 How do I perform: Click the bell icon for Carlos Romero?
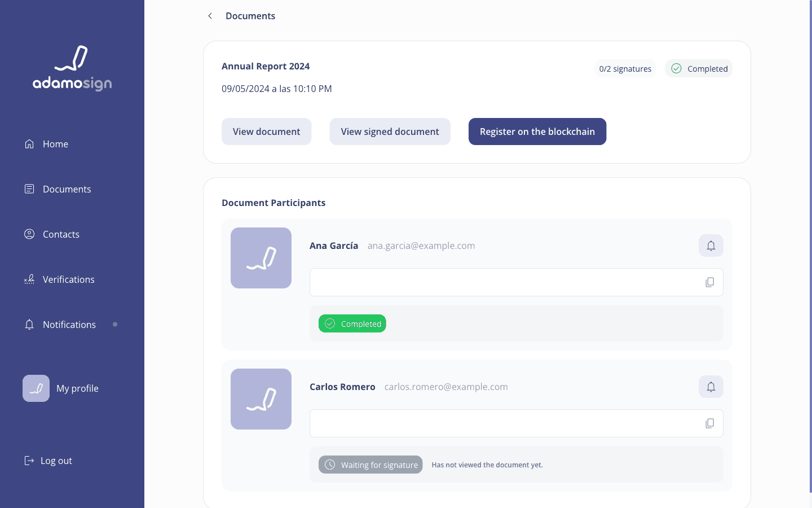(710, 387)
